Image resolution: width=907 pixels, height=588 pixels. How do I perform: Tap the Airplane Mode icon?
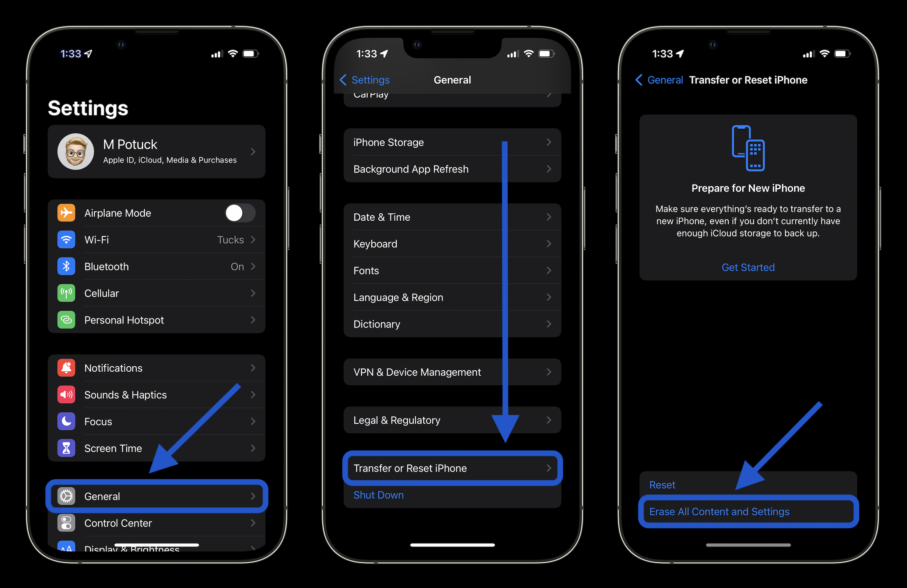(x=66, y=213)
